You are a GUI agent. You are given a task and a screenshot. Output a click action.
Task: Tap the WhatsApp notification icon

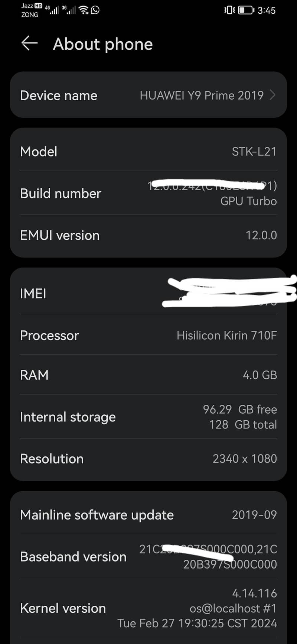95,10
